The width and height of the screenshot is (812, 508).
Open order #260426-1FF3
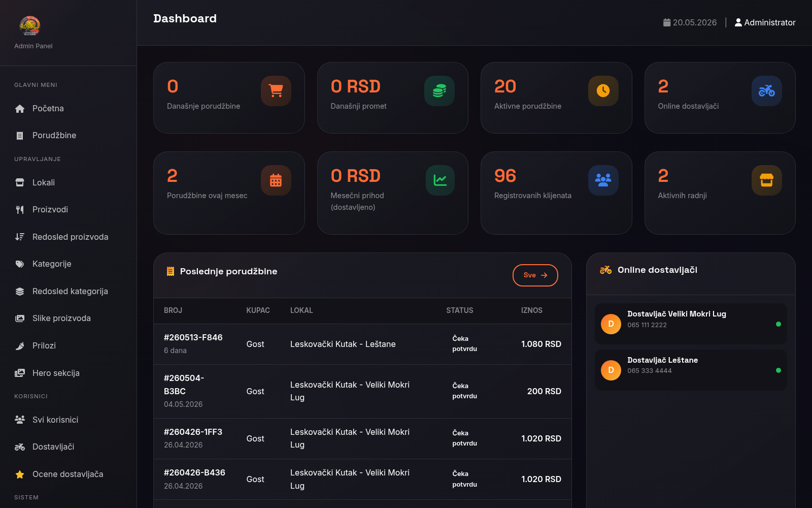click(193, 432)
